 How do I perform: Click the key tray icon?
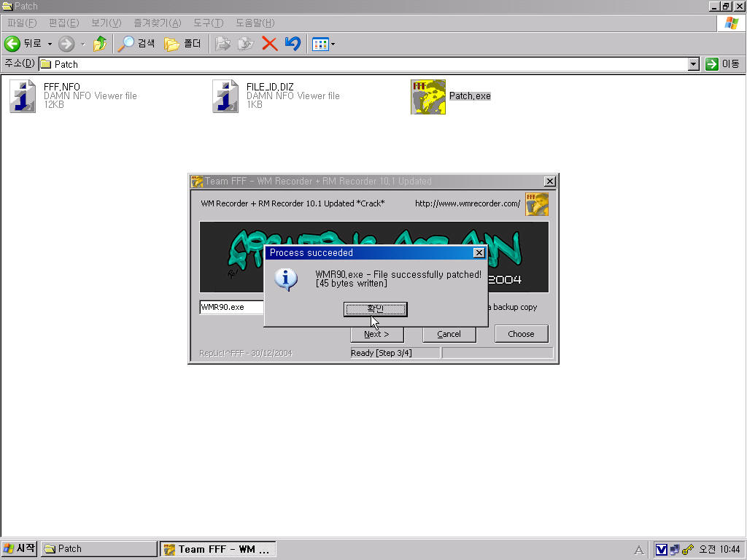coord(687,550)
